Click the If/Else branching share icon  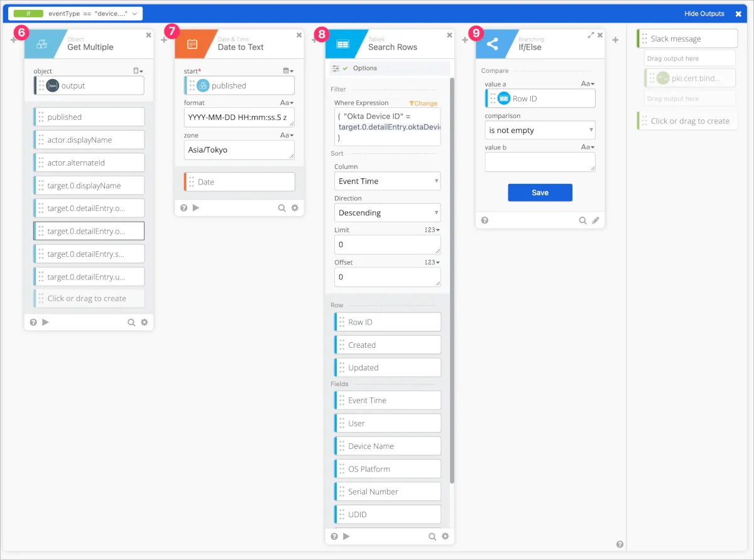[x=493, y=44]
